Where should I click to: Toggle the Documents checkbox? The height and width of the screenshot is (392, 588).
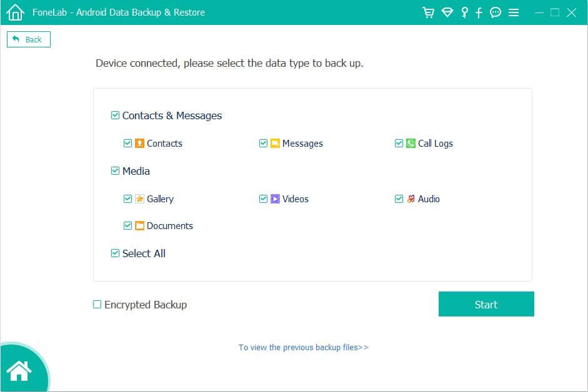tap(127, 225)
